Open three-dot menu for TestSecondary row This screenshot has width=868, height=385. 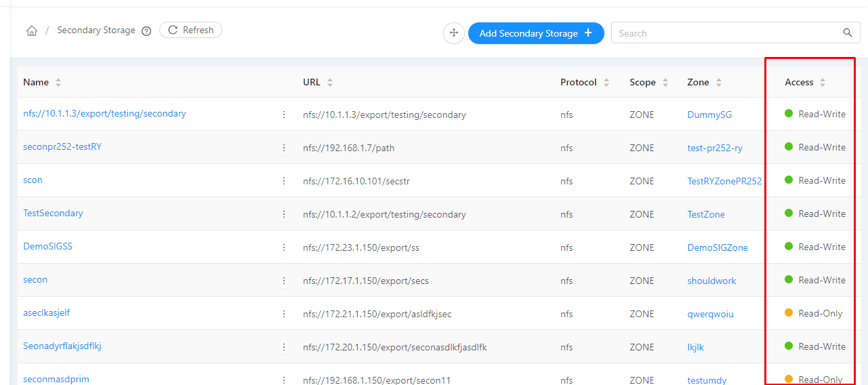[284, 214]
